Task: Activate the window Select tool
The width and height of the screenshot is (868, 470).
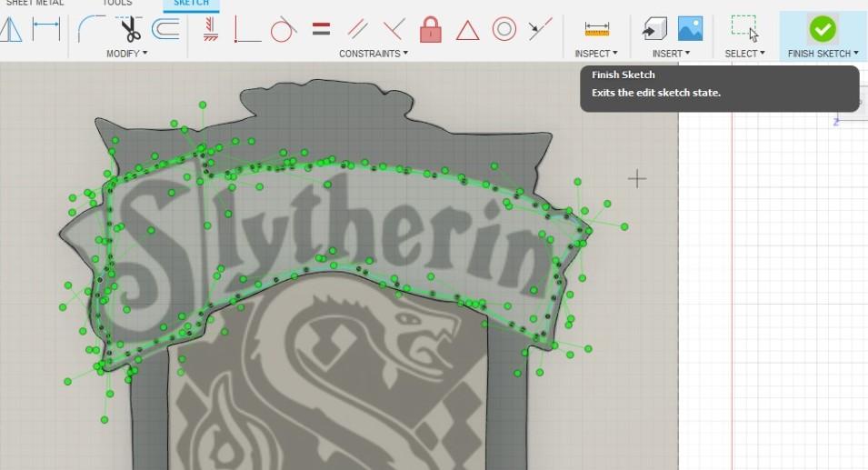Action: point(744,29)
